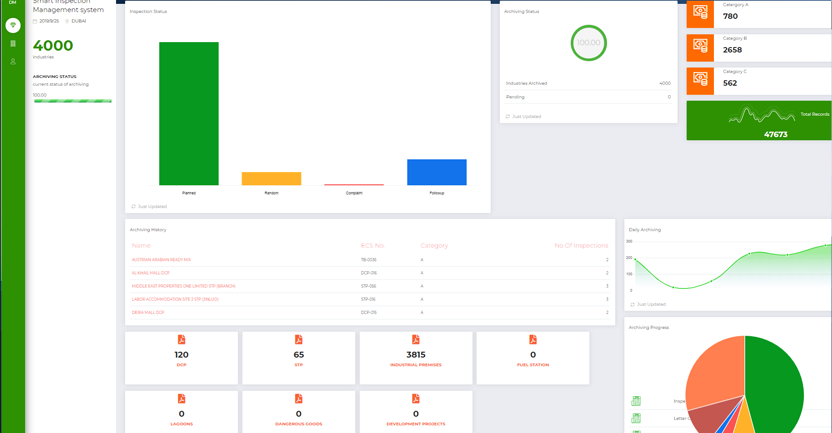Click the orange Category B icon
832x433 pixels.
point(700,48)
